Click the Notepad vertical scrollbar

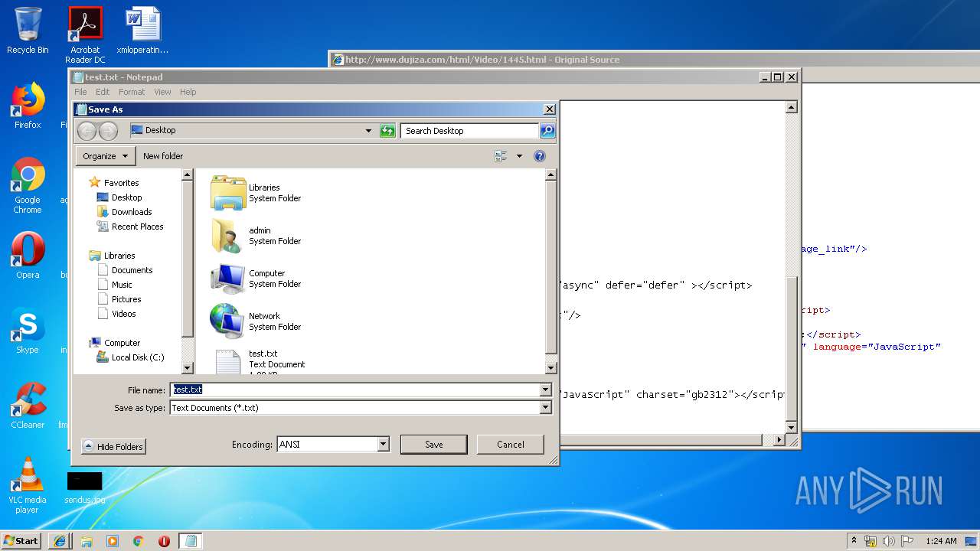(x=792, y=268)
